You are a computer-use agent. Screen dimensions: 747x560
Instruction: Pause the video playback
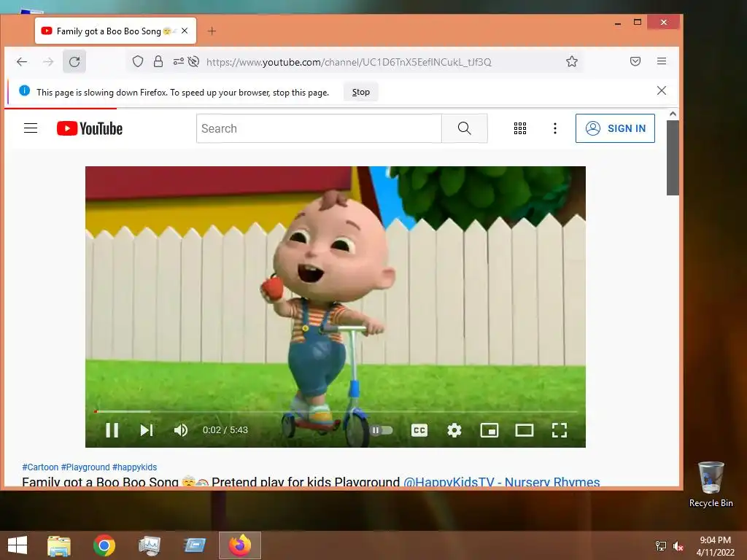coord(112,430)
